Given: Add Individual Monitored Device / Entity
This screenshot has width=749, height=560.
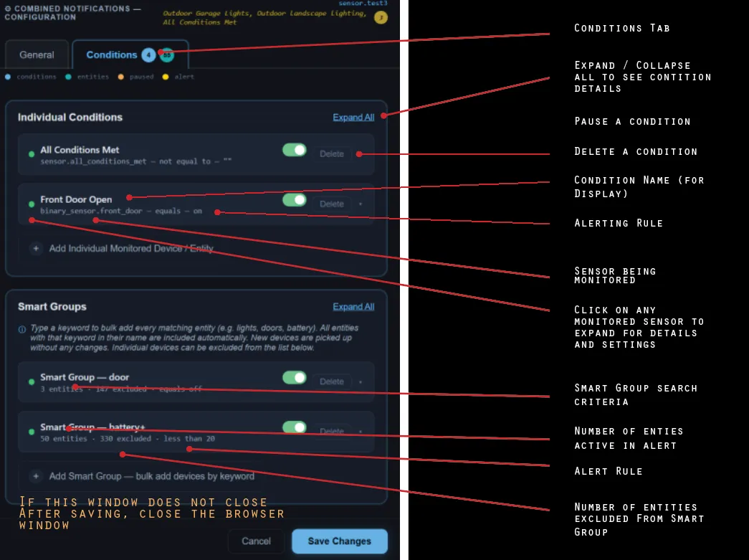Looking at the screenshot, I should coord(131,249).
